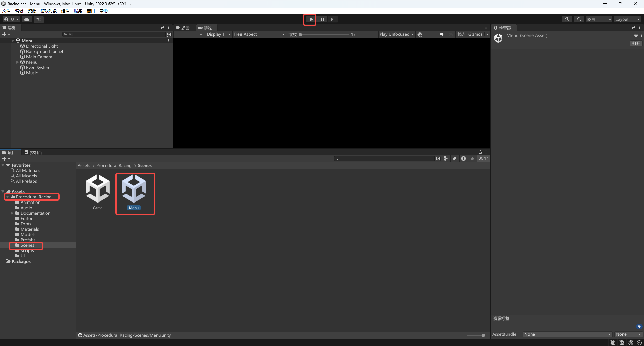Expand the Menu object in hierarchy

18,62
